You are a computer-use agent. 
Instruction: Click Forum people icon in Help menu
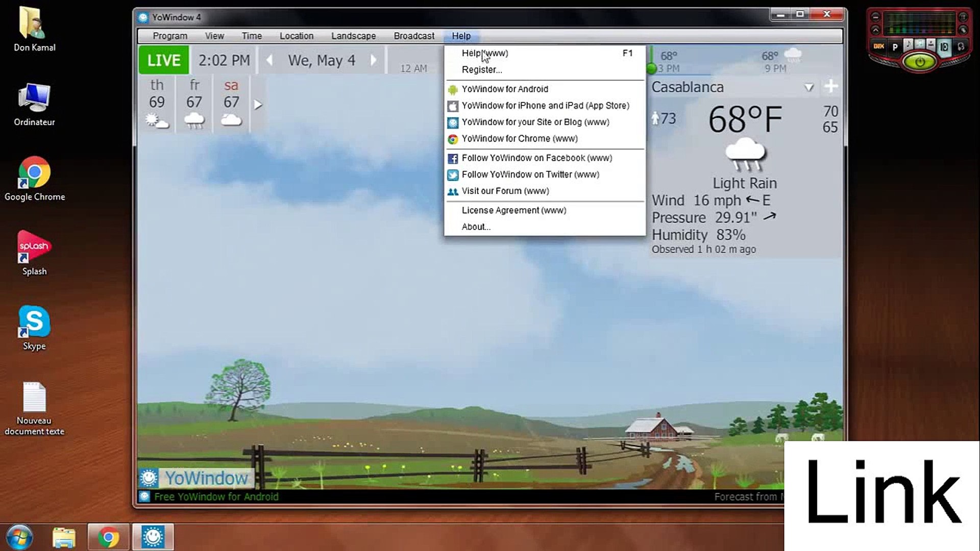pos(453,192)
